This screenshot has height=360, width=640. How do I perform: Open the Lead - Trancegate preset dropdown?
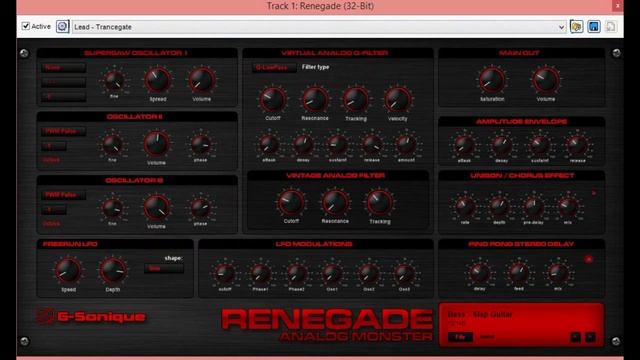tap(319, 27)
